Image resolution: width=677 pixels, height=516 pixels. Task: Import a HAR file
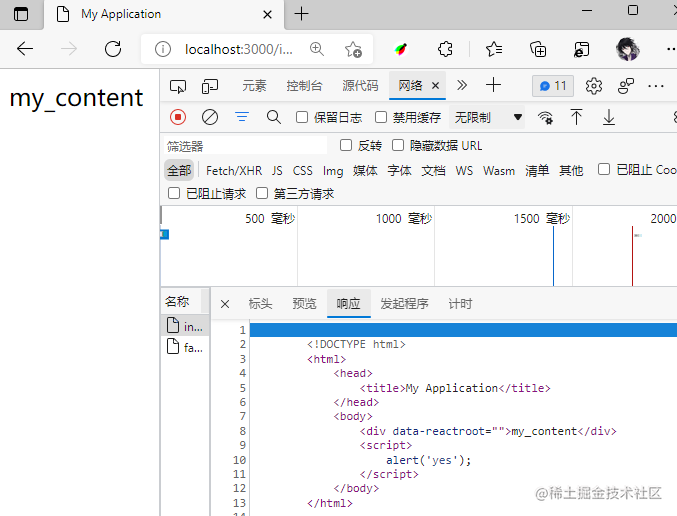coord(576,117)
